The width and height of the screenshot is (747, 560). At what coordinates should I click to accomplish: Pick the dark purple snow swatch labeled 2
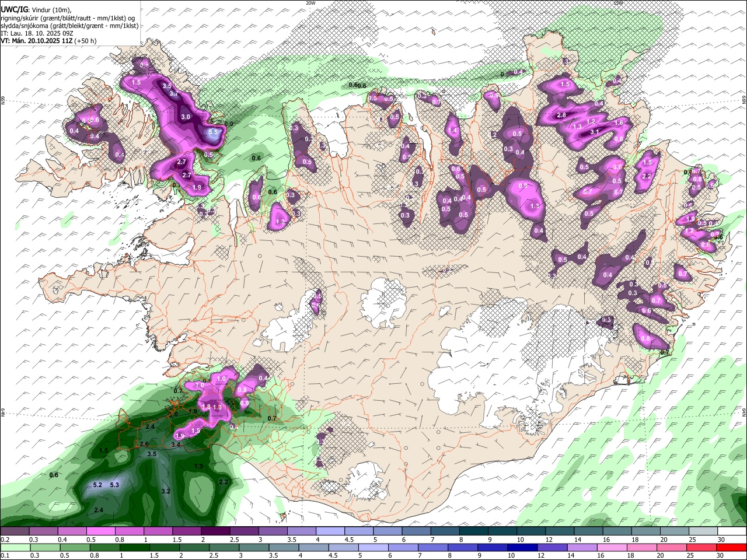215,531
